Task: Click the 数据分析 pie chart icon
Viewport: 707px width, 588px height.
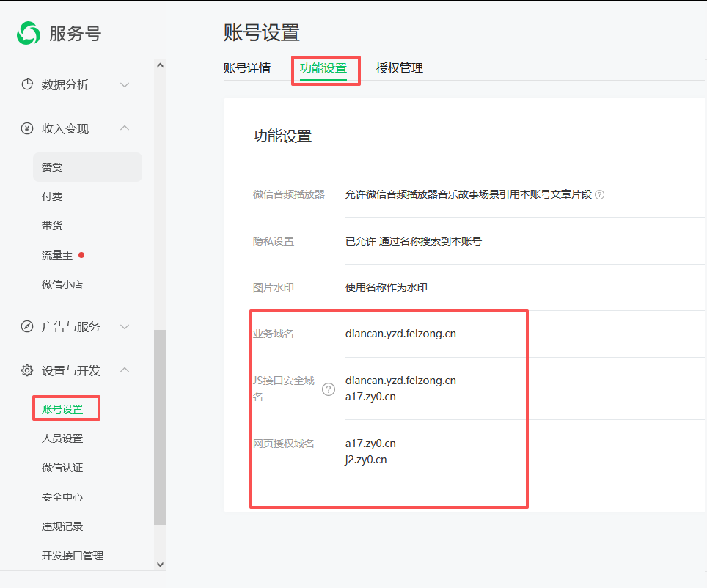Action: pos(27,84)
